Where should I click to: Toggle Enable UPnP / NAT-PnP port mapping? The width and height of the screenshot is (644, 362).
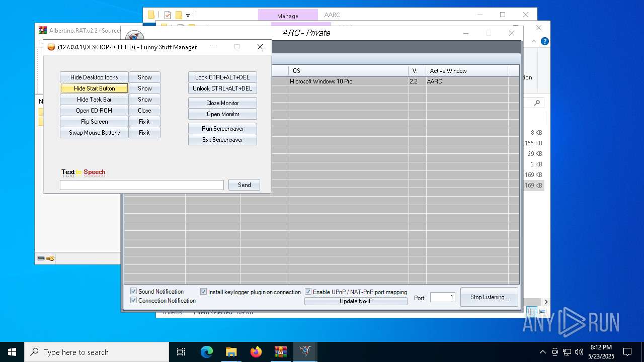(x=308, y=292)
